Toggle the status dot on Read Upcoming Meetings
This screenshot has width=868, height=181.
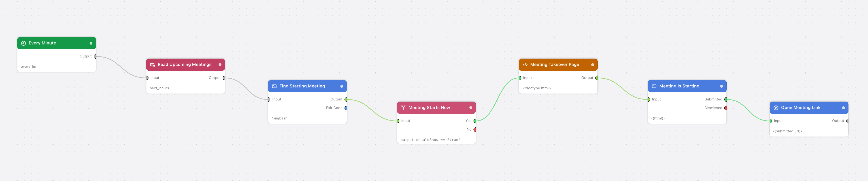[220, 65]
